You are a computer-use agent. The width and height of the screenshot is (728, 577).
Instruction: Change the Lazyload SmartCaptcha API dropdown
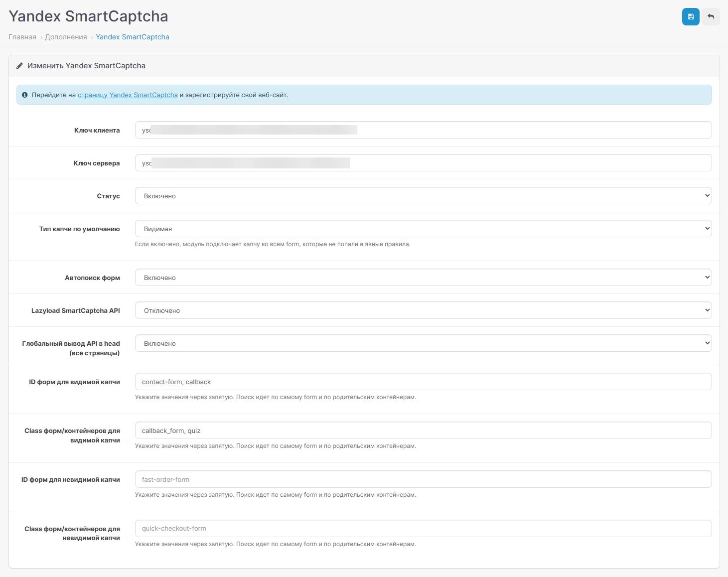(x=423, y=310)
